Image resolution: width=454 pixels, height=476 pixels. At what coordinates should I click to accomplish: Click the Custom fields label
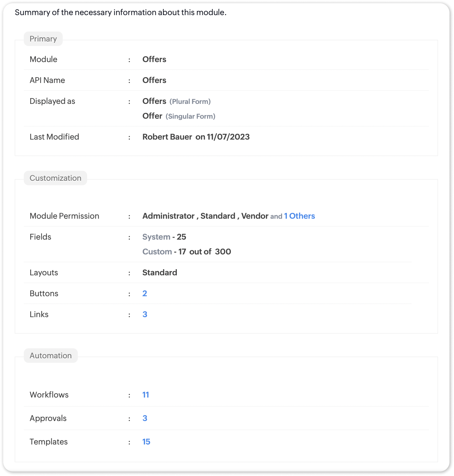[157, 252]
